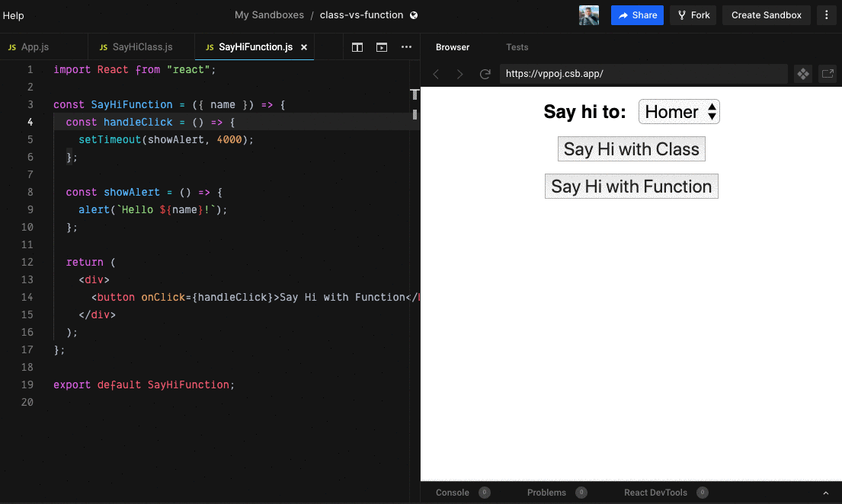842x504 pixels.
Task: Open the vertical three-dot menu at top right
Action: pyautogui.click(x=827, y=14)
